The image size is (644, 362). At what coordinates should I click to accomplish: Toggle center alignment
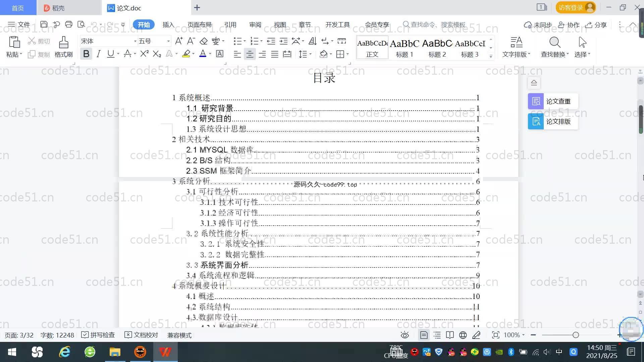[x=250, y=54]
